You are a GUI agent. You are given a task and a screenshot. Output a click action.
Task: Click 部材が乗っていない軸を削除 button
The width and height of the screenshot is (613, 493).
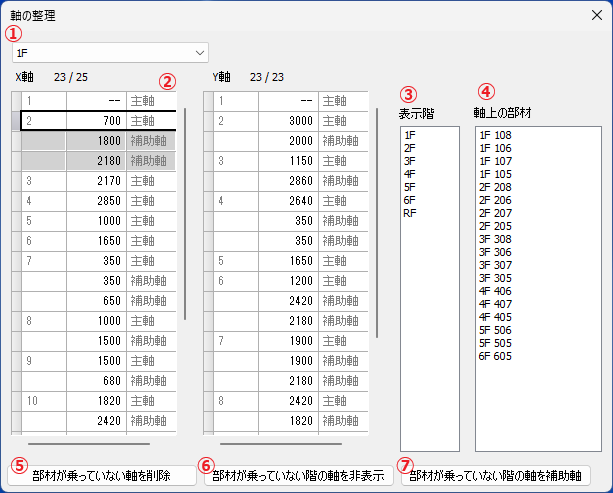[x=102, y=475]
